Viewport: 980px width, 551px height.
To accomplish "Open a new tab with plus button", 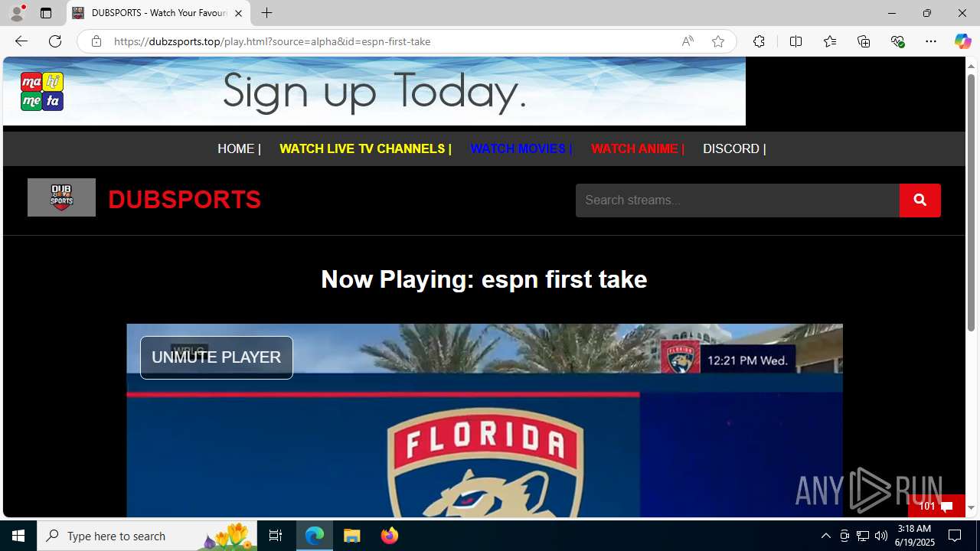I will [266, 13].
